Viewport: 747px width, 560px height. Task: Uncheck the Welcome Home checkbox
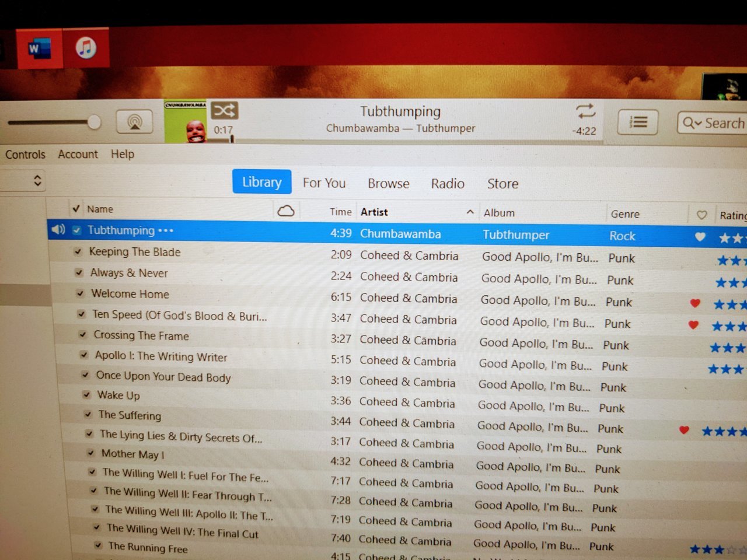tap(80, 293)
